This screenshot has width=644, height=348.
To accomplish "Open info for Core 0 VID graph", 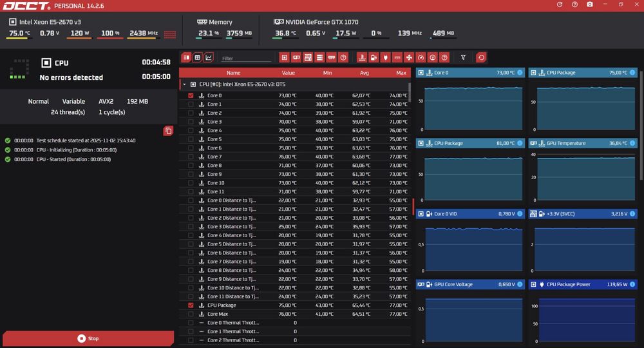I will pos(520,214).
